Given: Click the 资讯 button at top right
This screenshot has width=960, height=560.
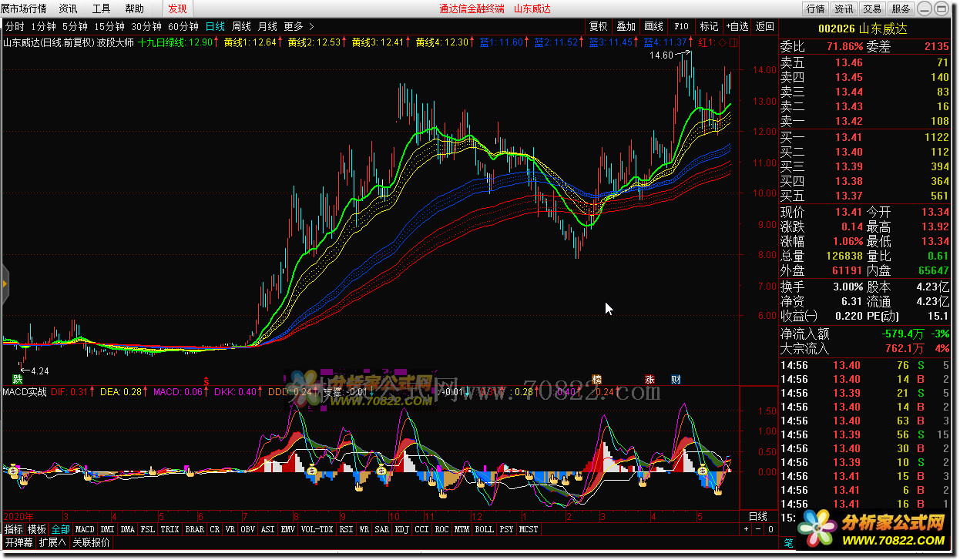Looking at the screenshot, I should pyautogui.click(x=844, y=8).
